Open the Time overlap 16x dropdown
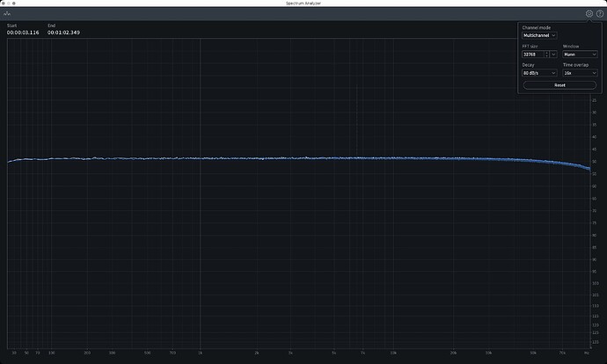The width and height of the screenshot is (607, 364). [580, 73]
